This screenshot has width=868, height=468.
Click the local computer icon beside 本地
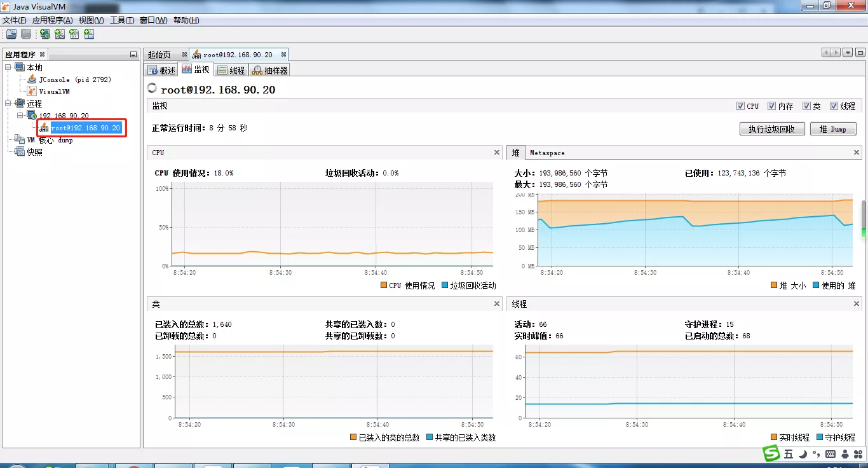[20, 67]
